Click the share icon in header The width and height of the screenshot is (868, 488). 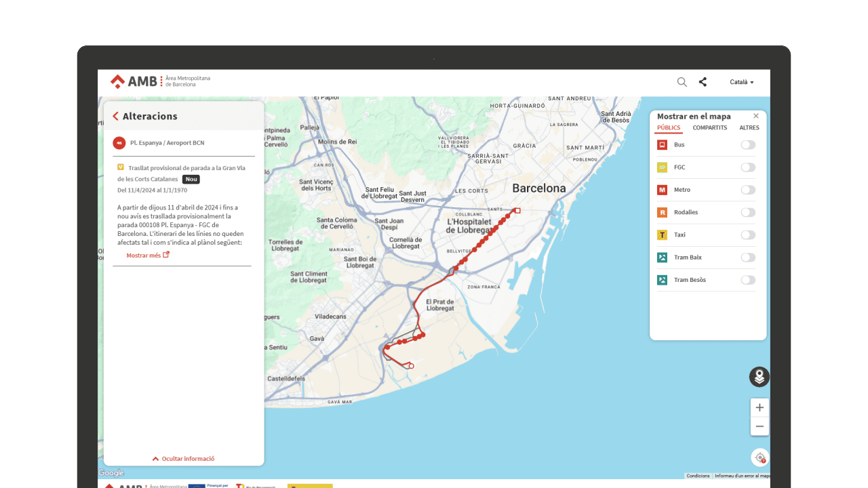coord(703,82)
